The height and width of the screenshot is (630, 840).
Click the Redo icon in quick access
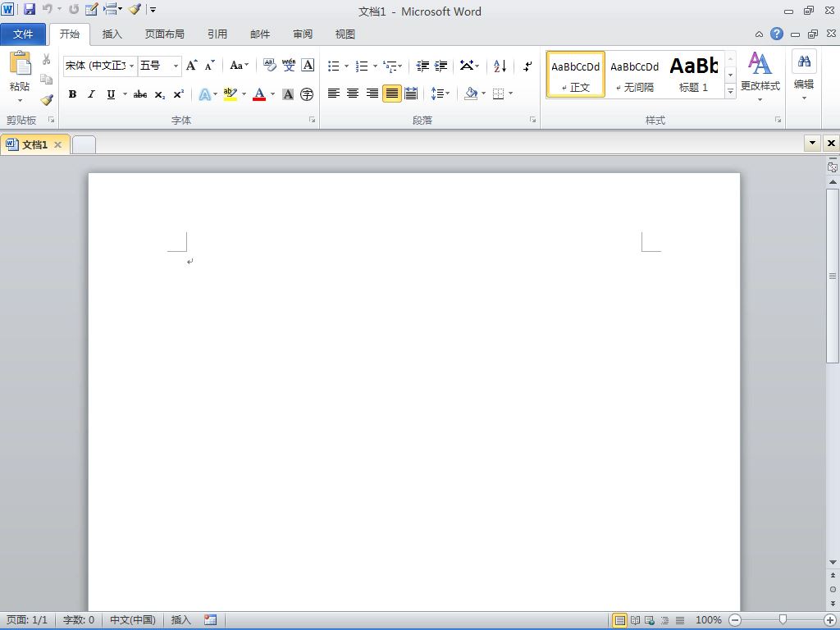tap(74, 9)
